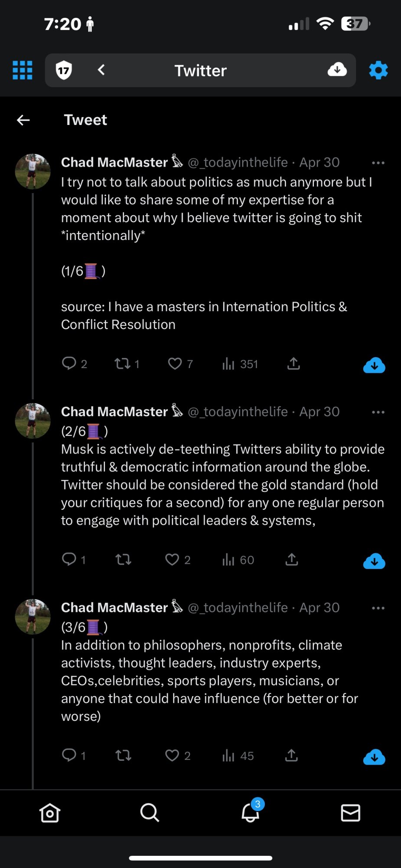The height and width of the screenshot is (868, 401).
Task: Share the first tweet via upload icon
Action: click(x=293, y=364)
